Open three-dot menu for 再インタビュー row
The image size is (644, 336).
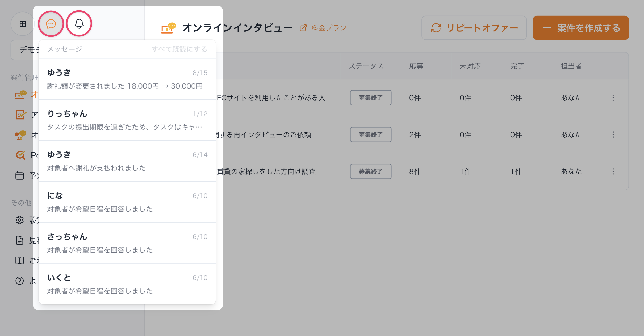(613, 134)
